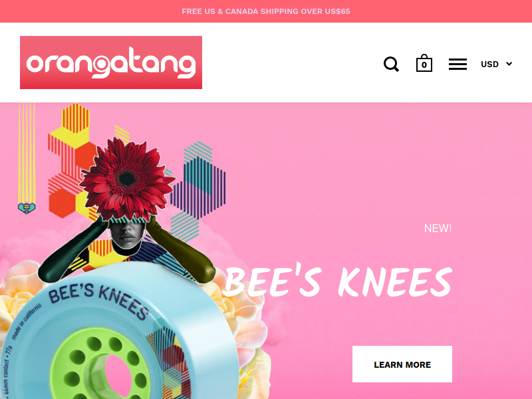
Task: Click the white BEE'S KNEES headline
Action: click(338, 281)
